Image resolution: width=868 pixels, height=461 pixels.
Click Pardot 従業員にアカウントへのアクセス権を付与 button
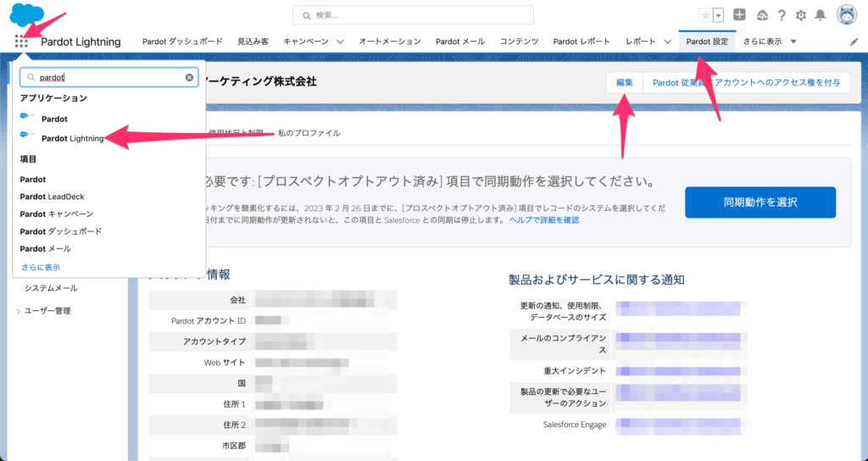tap(747, 82)
